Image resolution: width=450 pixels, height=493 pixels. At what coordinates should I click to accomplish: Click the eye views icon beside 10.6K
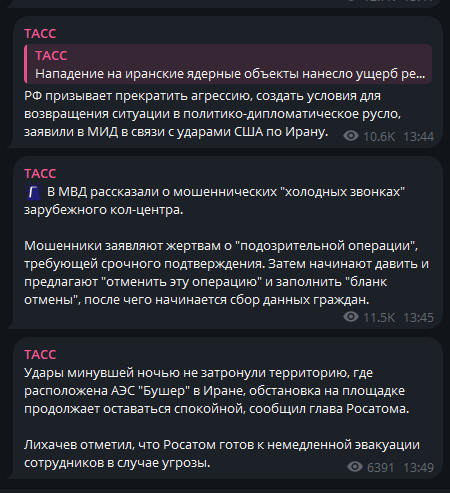(x=351, y=136)
